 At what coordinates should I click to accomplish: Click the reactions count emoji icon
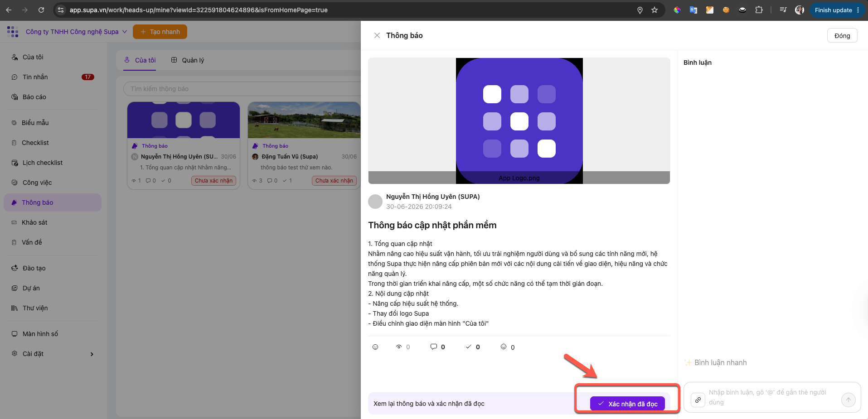click(504, 347)
